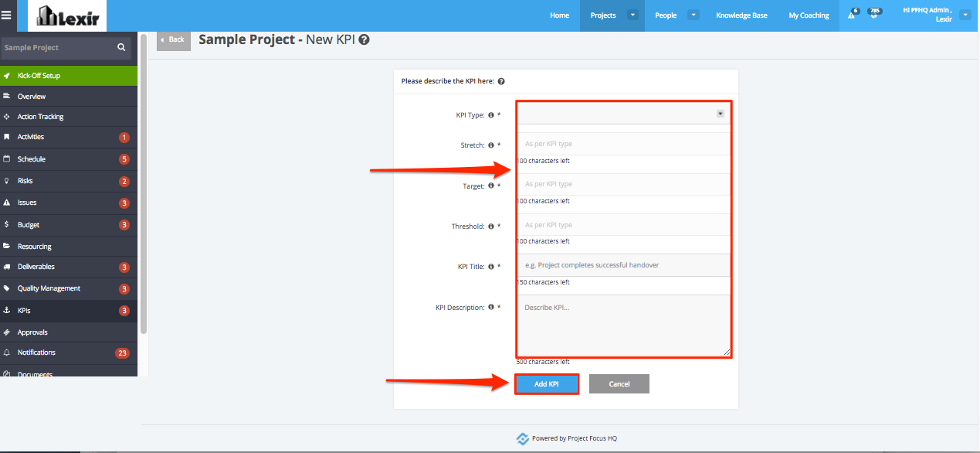This screenshot has height=453, width=980.
Task: Click the info icon next to Threshold
Action: click(x=491, y=226)
